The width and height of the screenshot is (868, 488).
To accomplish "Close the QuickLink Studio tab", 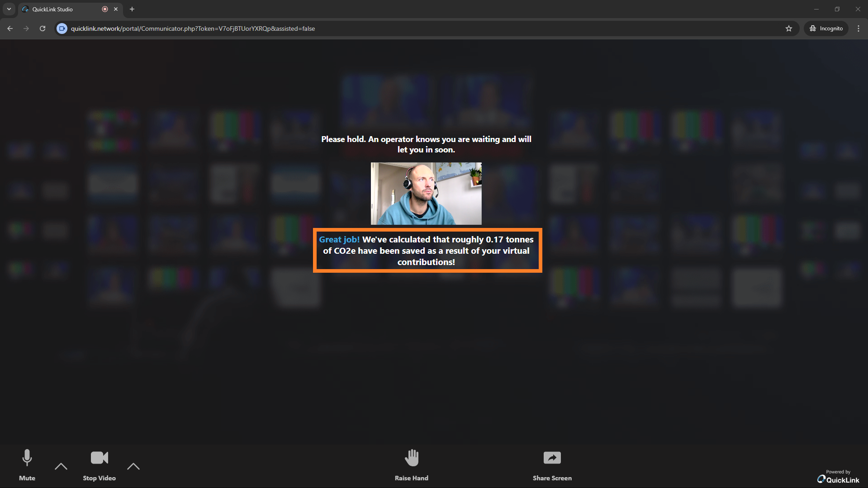I will 116,9.
